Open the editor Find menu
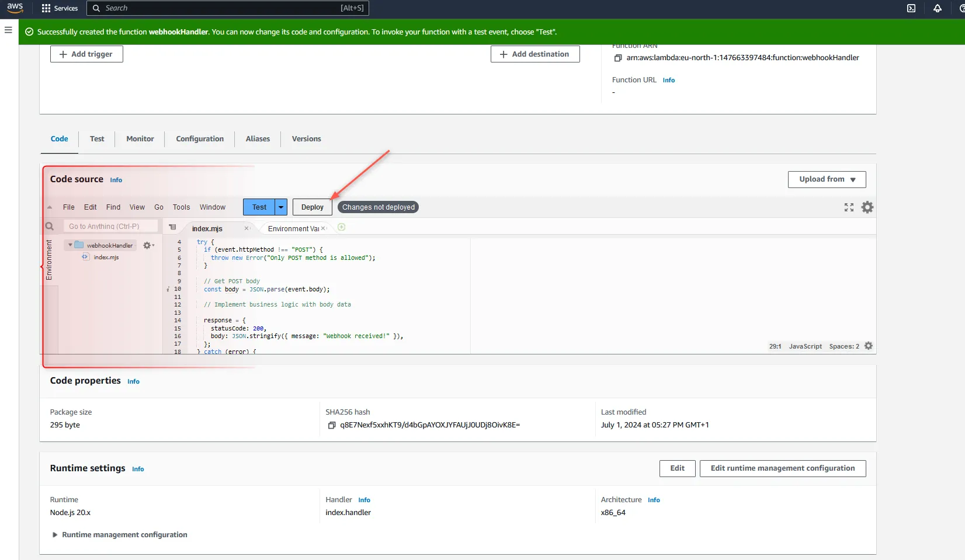Image resolution: width=965 pixels, height=560 pixels. [x=113, y=207]
